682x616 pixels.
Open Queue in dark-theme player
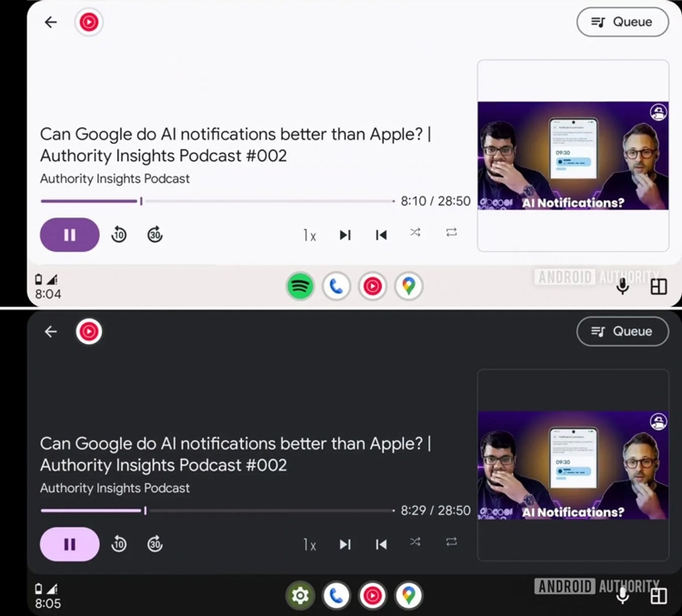coord(622,331)
